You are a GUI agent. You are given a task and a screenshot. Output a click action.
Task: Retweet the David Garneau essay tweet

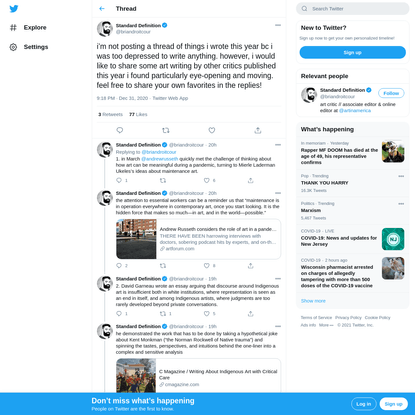point(163,314)
